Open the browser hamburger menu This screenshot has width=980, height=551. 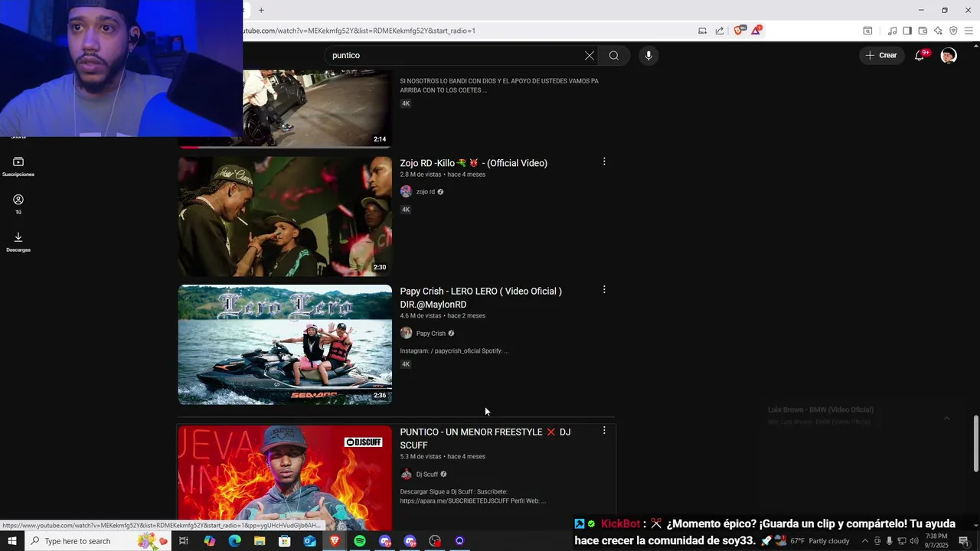click(969, 31)
